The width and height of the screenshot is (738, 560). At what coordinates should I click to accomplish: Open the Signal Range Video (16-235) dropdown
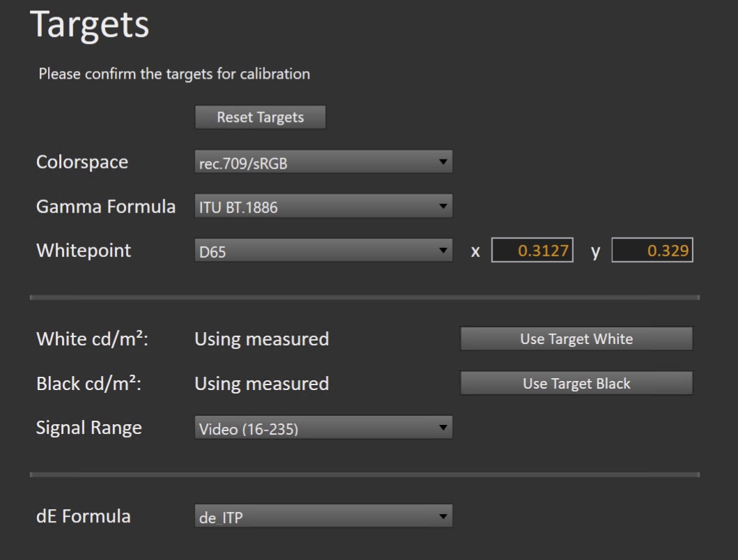[323, 428]
